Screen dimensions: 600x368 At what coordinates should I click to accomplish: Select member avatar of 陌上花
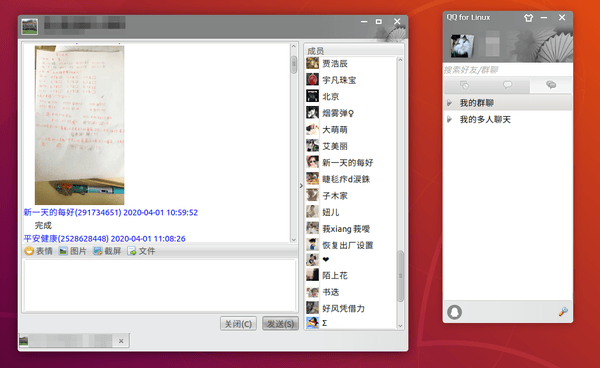point(312,275)
